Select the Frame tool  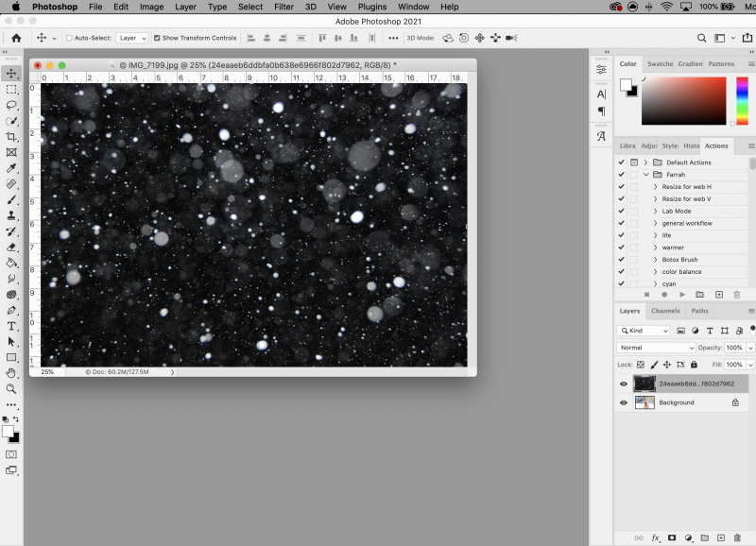click(x=11, y=152)
